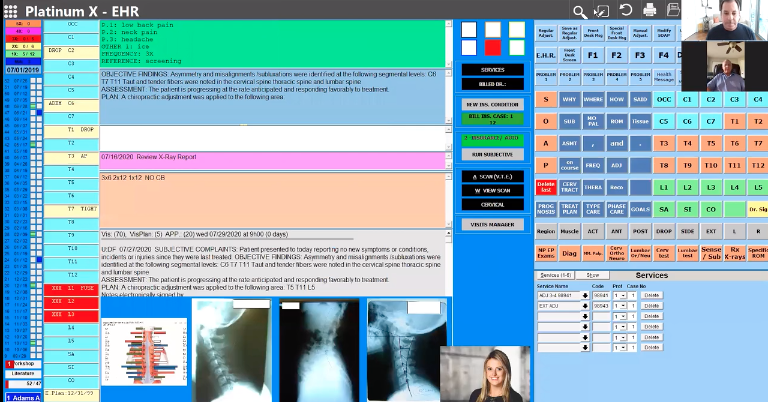Click the DROP button in gray row
The height and width of the screenshot is (402, 768).
point(664,231)
